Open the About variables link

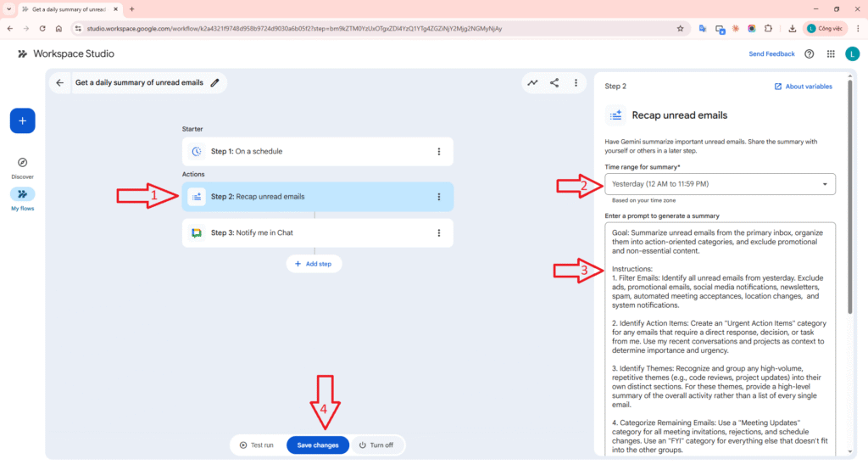(x=803, y=87)
